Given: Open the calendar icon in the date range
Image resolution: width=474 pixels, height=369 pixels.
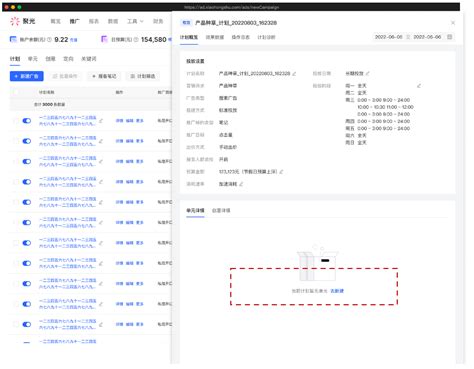Looking at the screenshot, I should click(449, 37).
